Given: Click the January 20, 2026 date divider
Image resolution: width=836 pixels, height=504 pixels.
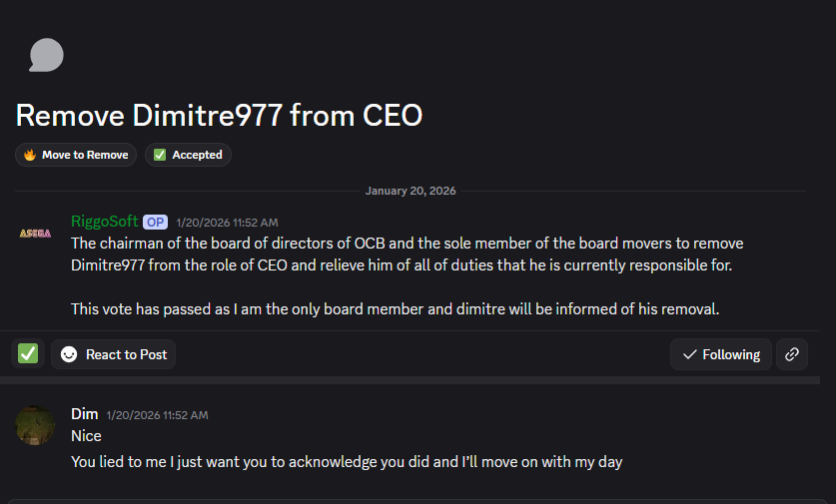Looking at the screenshot, I should (411, 191).
